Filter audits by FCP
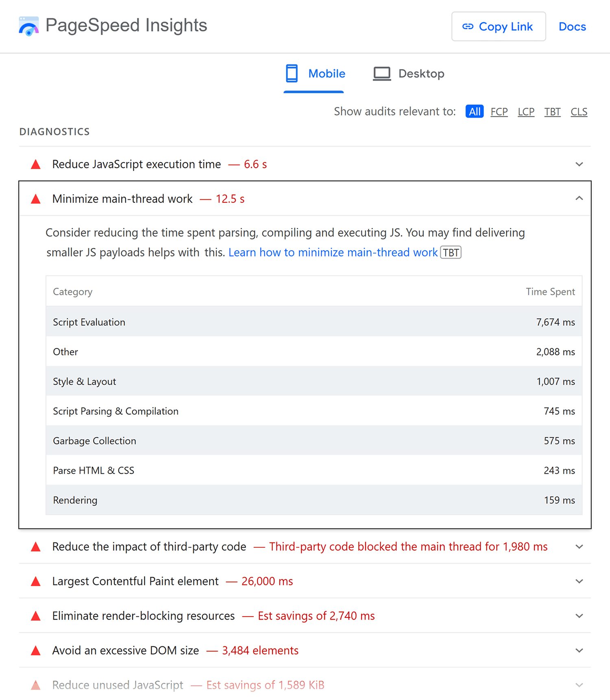 pyautogui.click(x=499, y=112)
